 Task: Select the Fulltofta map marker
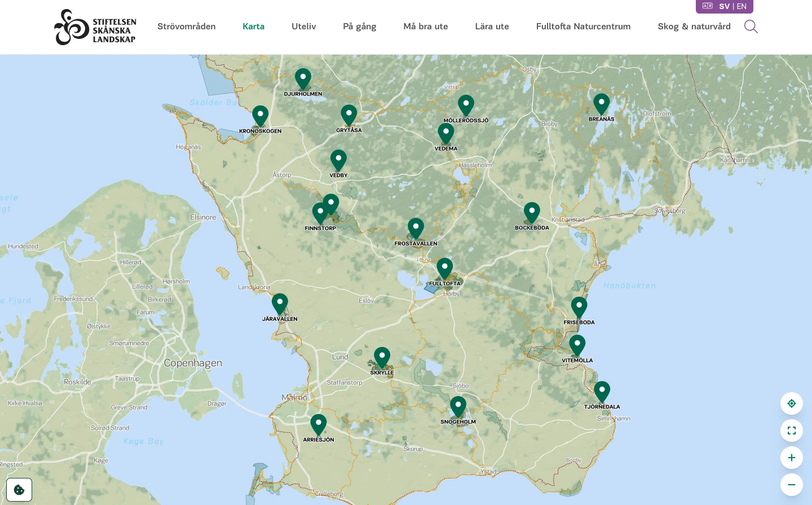tap(444, 269)
